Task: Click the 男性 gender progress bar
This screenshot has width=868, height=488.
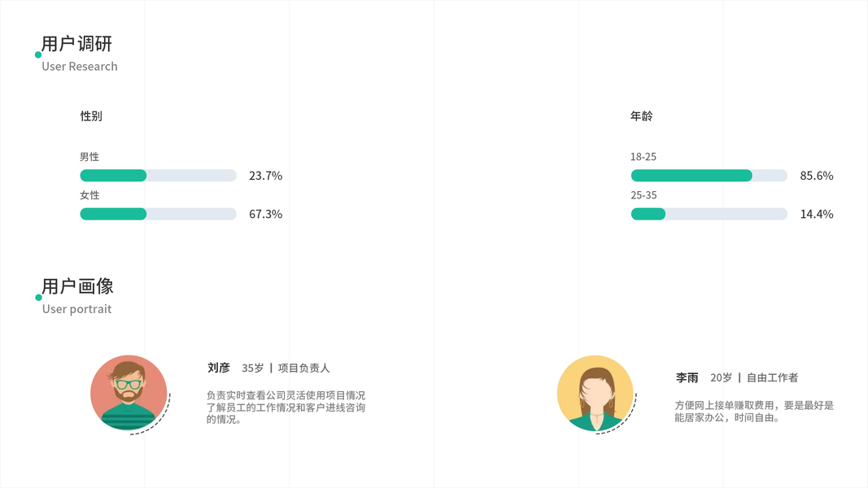Action: click(158, 176)
